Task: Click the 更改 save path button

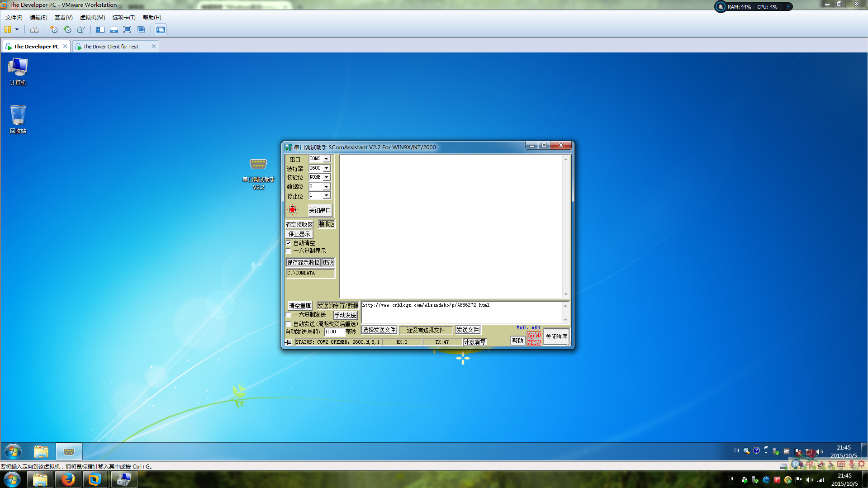Action: coord(328,262)
